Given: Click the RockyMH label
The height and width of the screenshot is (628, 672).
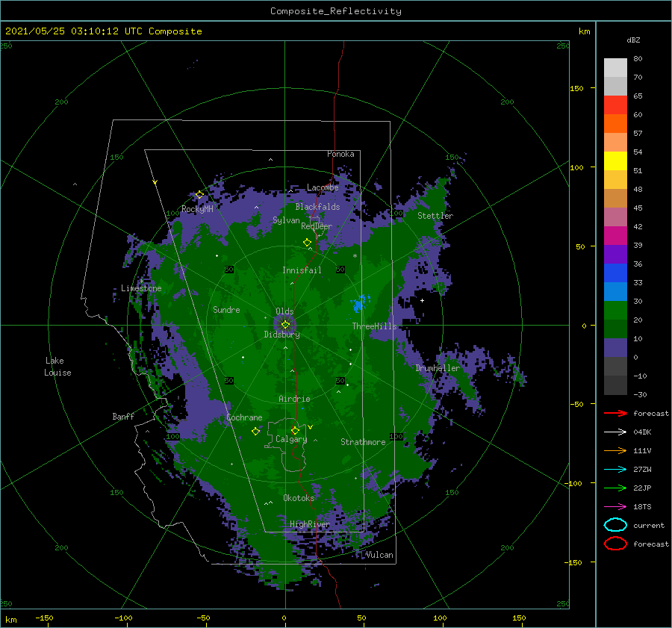Looking at the screenshot, I should click(197, 209).
